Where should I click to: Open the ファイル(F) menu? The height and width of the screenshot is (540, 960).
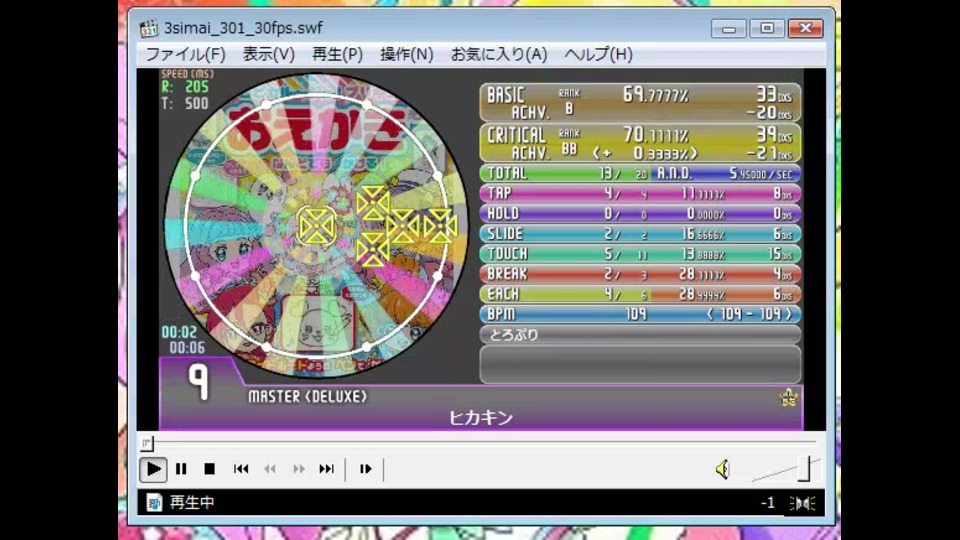click(185, 54)
